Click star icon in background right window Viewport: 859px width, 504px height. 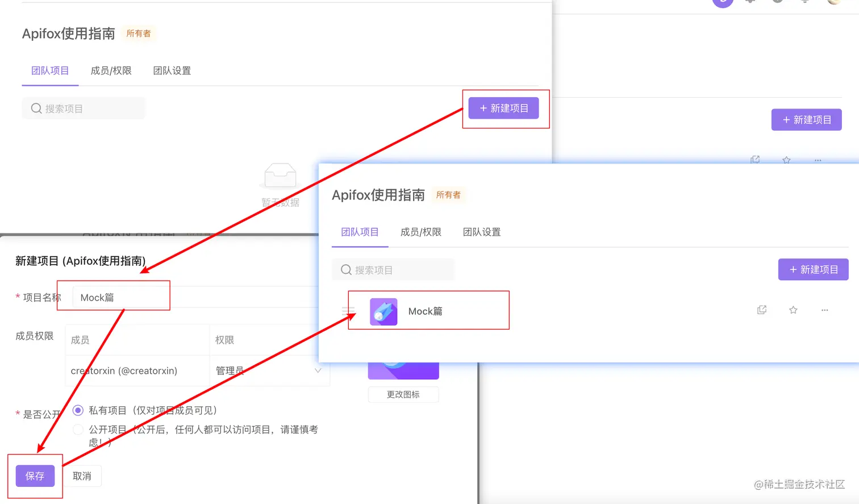click(786, 160)
